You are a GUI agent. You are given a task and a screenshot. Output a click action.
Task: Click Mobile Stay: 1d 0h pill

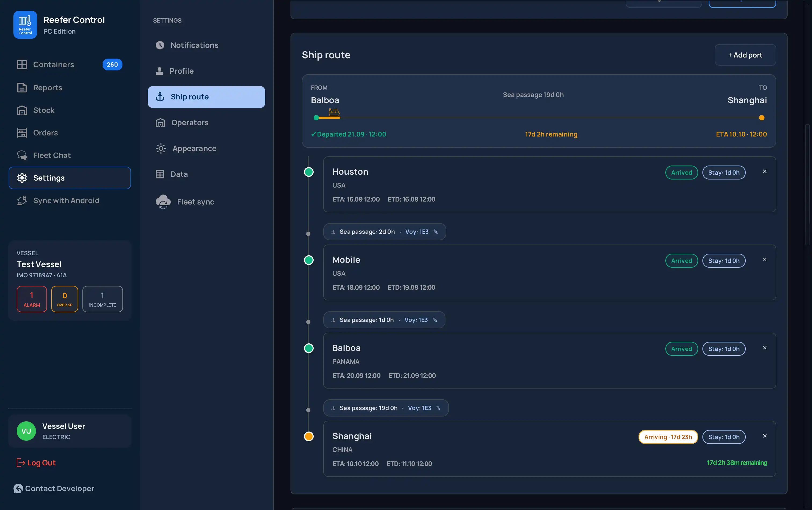724,261
